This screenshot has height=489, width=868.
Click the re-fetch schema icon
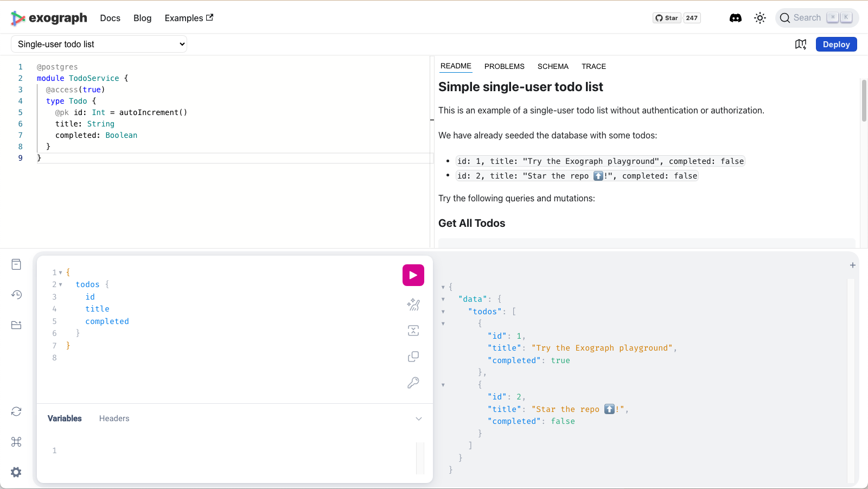pos(16,411)
